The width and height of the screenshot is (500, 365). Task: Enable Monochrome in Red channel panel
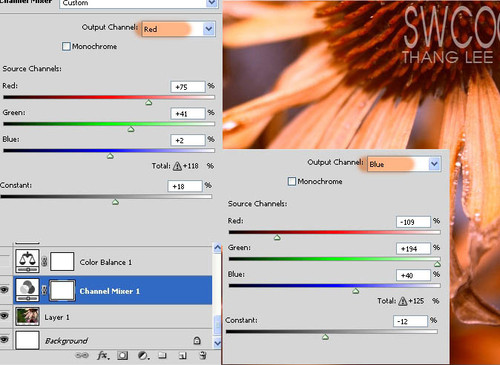[x=66, y=46]
